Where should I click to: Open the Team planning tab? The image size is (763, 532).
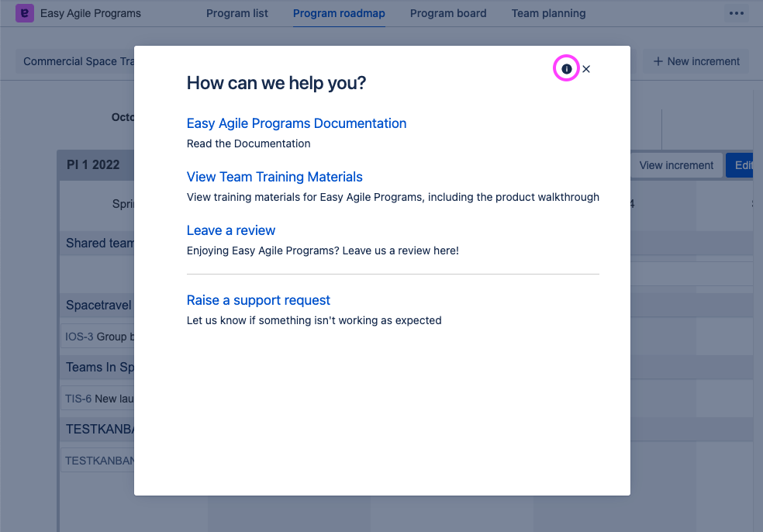pos(548,13)
